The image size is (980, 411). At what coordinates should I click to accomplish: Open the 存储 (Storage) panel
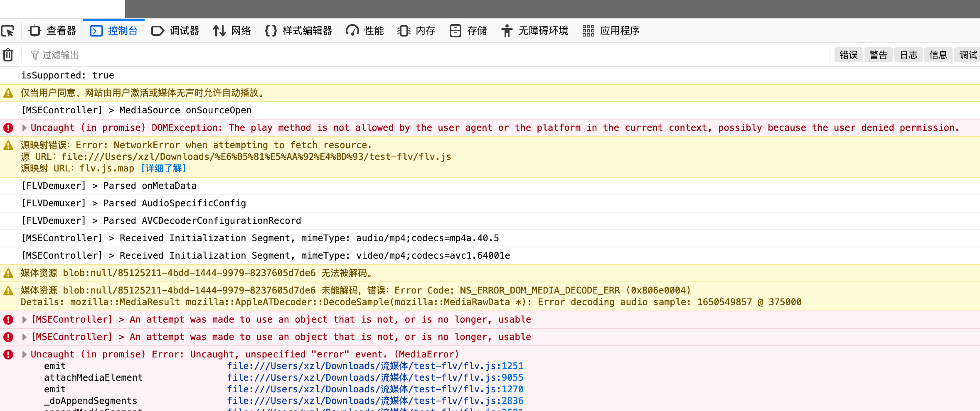(468, 31)
